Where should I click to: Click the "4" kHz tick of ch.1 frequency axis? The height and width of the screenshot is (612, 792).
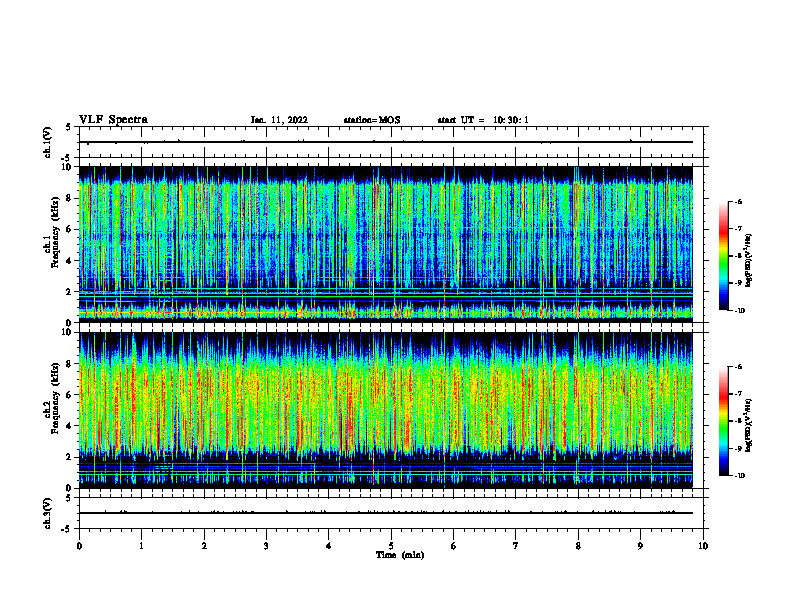[70, 261]
